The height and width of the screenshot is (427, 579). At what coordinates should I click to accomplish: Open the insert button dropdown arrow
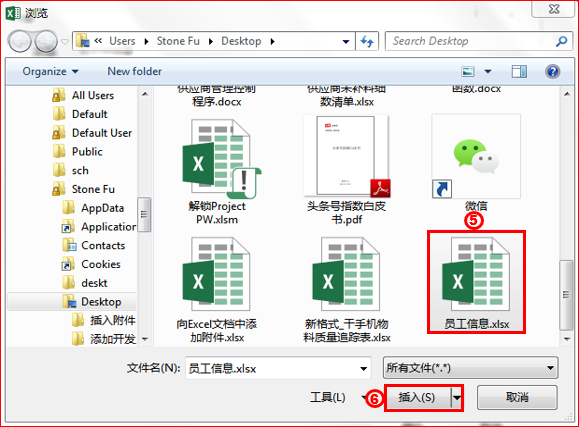(x=457, y=397)
